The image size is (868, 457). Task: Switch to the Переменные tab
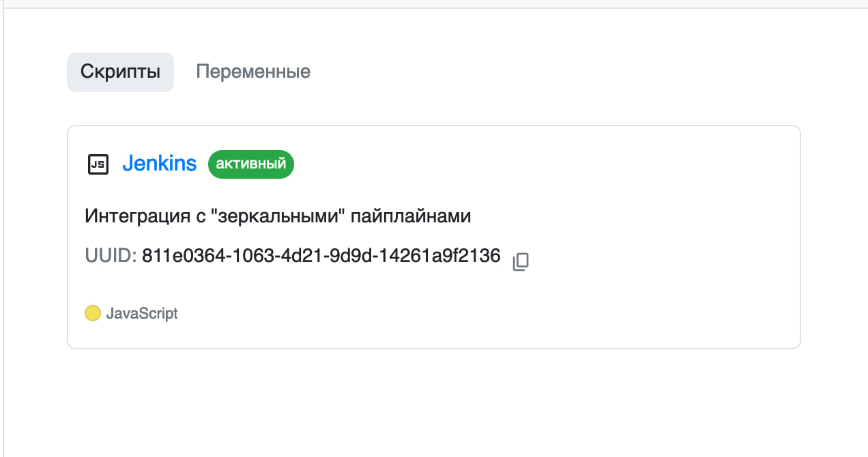(x=253, y=72)
